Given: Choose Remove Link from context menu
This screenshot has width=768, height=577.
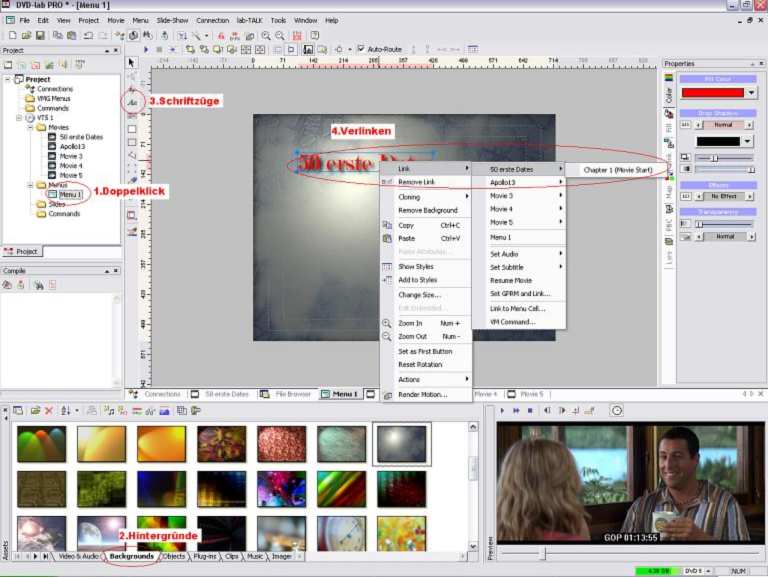Looking at the screenshot, I should pos(416,182).
